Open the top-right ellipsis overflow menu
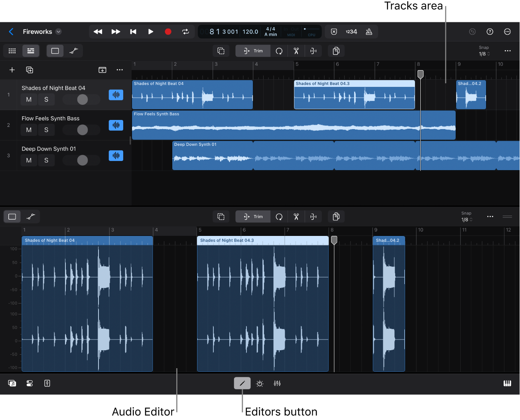Viewport: 520px width, 420px height. tap(507, 31)
